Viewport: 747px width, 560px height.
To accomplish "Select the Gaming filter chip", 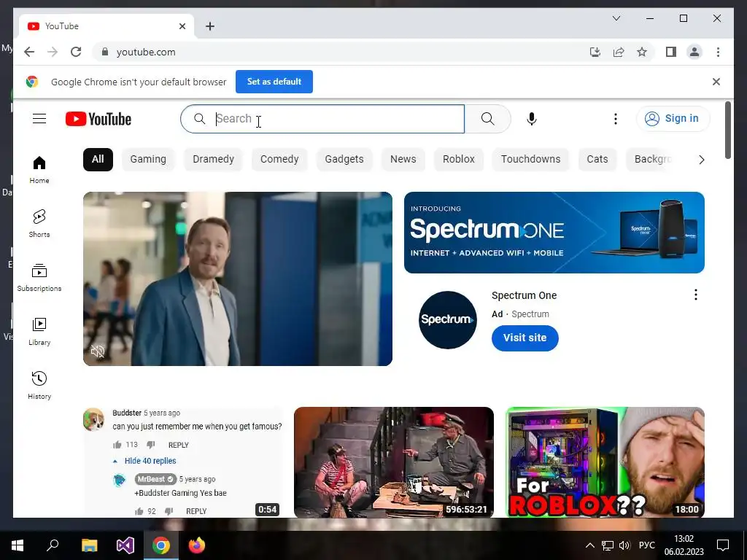I will [x=148, y=159].
